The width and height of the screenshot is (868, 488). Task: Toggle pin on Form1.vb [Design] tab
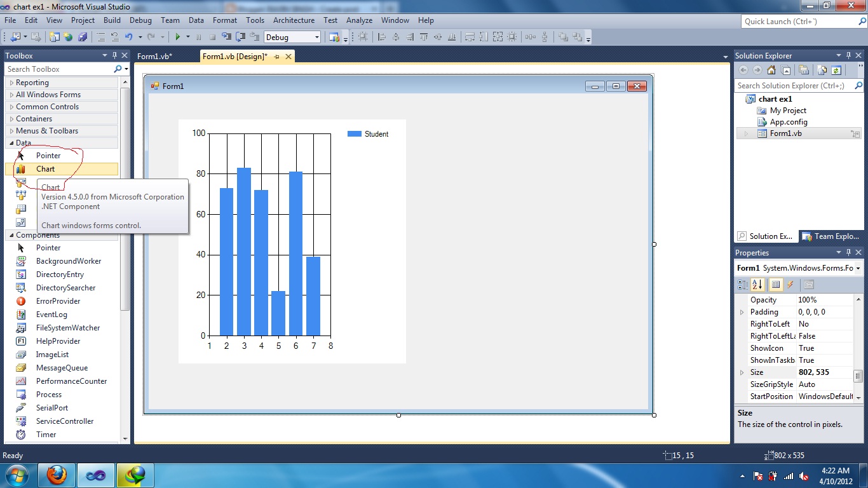coord(276,57)
